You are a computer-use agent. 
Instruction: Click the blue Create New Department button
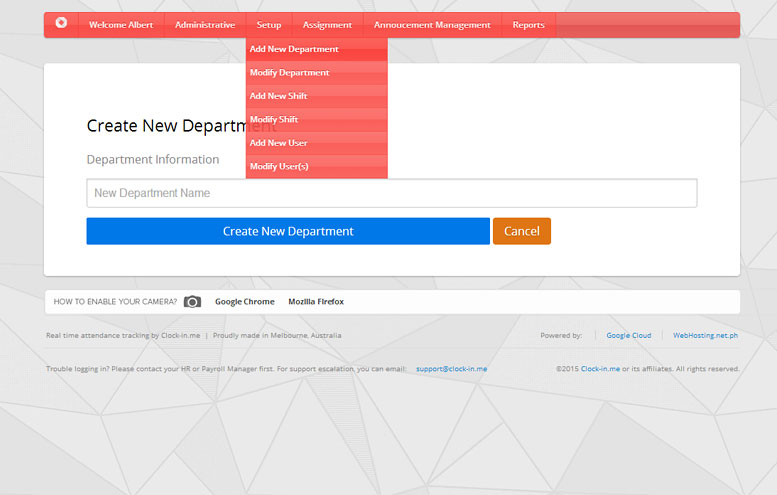tap(288, 231)
